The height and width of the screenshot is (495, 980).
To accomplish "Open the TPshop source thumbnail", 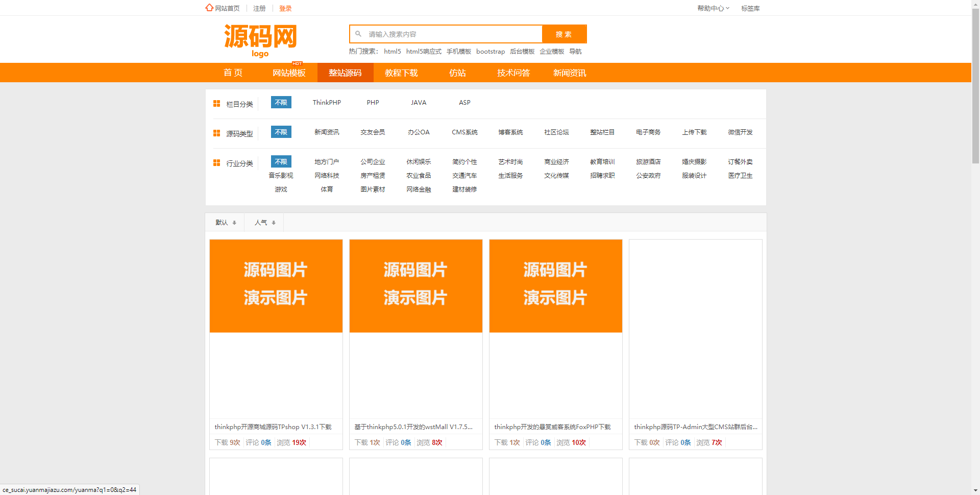I will (276, 286).
